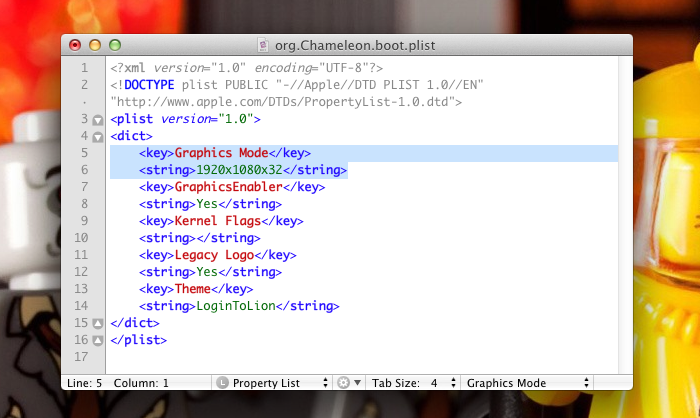
Task: Click the 1920x1080x32 value on line 6
Action: (x=239, y=170)
